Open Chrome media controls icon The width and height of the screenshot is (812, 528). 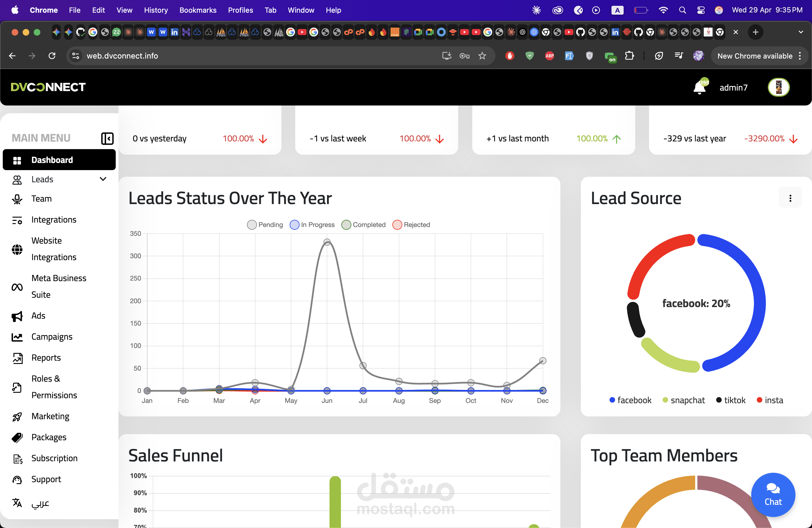(x=678, y=56)
